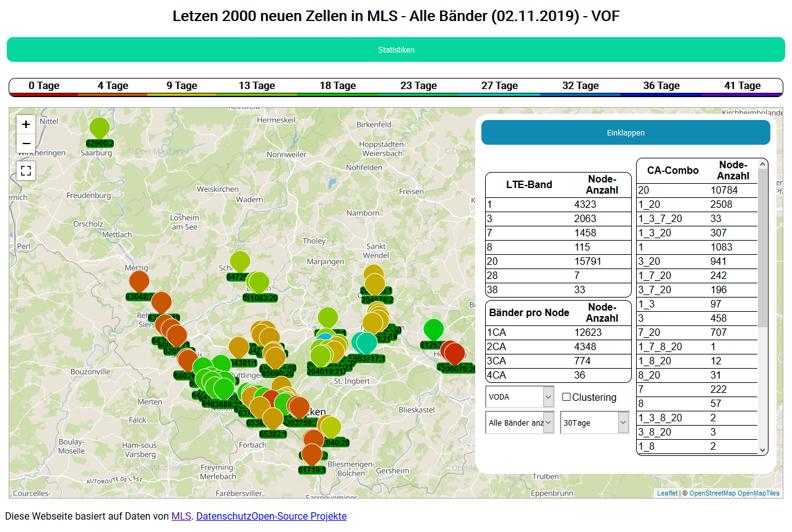Collapse panel with Einklappen button
Viewport: 792px width, 532px height.
coord(626,132)
